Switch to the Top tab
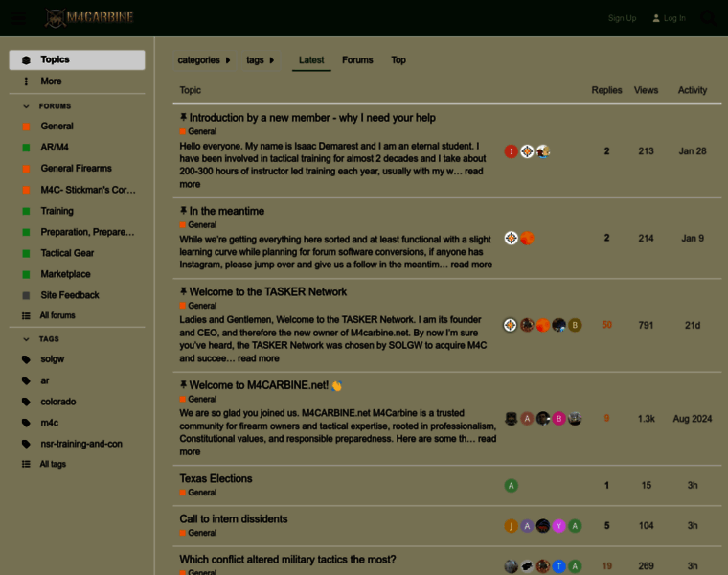This screenshot has width=728, height=575. click(x=398, y=60)
